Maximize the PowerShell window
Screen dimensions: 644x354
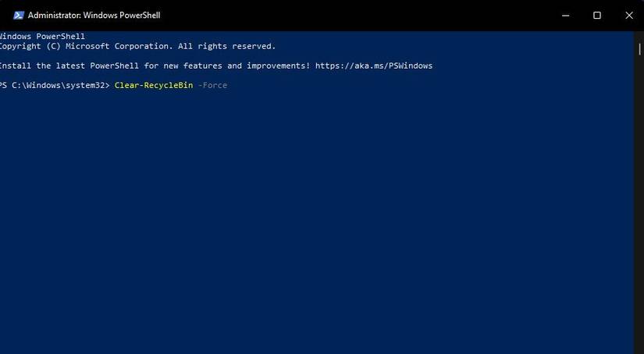click(x=597, y=15)
